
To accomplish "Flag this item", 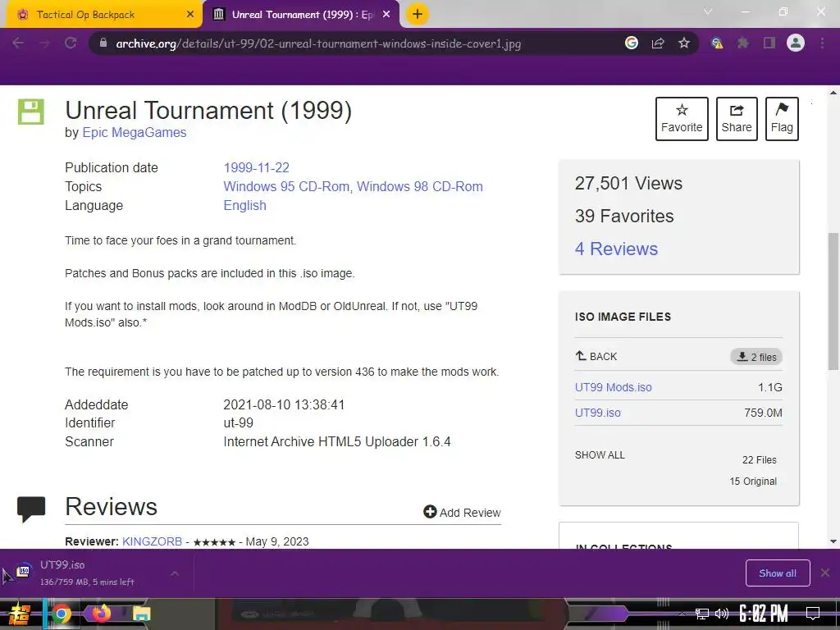I will tap(782, 119).
